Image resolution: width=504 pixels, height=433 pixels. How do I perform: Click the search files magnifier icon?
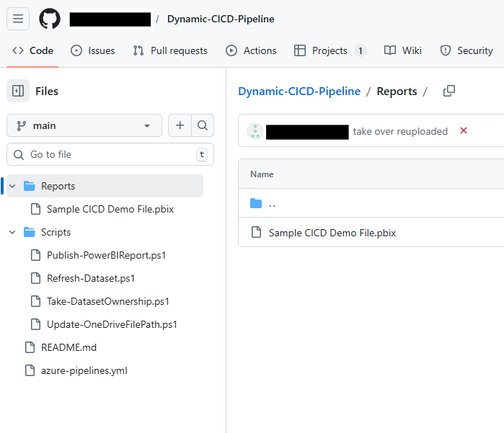tap(203, 125)
